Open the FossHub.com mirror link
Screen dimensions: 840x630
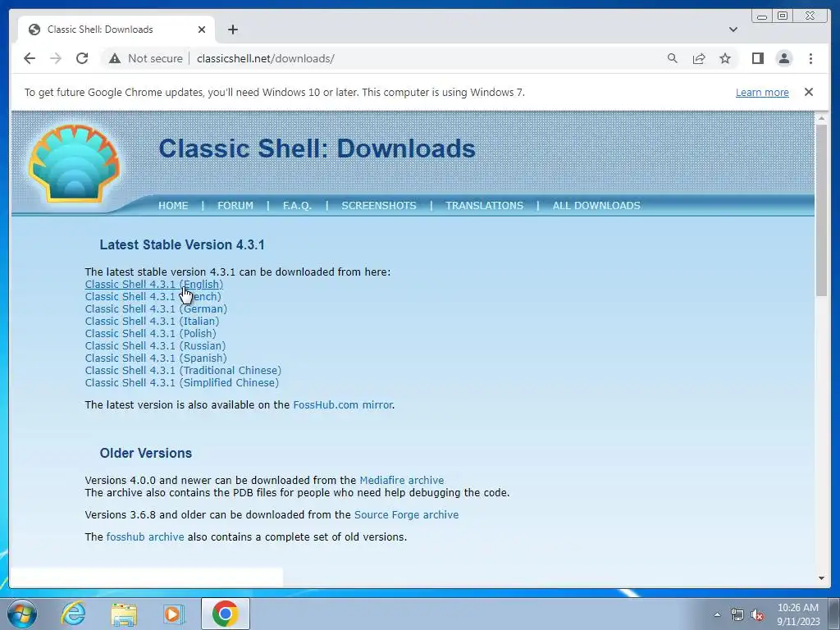coord(343,405)
